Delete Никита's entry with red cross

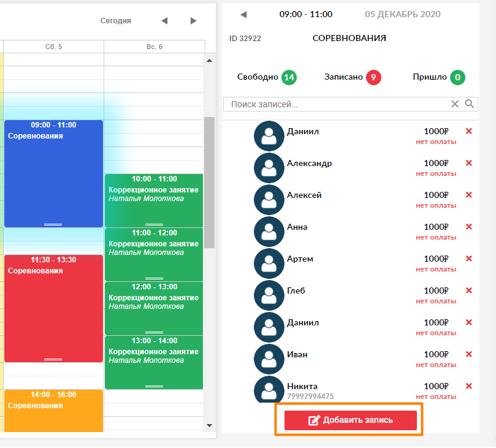[x=469, y=386]
